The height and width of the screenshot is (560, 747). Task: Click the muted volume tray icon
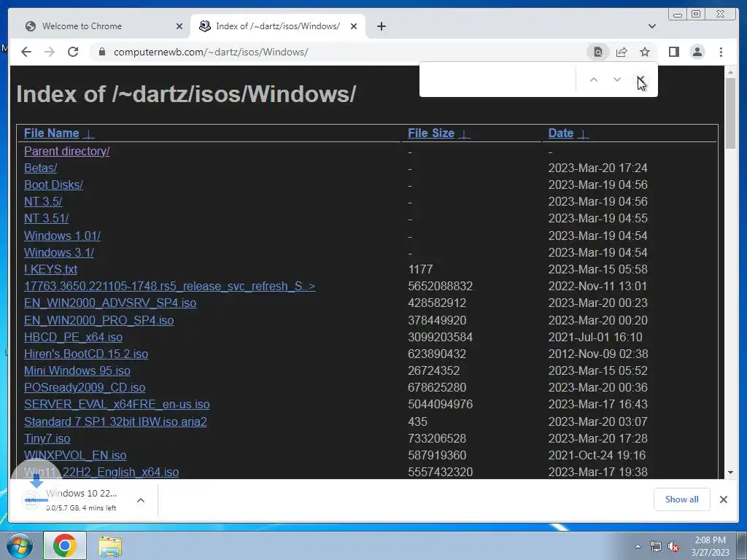673,547
